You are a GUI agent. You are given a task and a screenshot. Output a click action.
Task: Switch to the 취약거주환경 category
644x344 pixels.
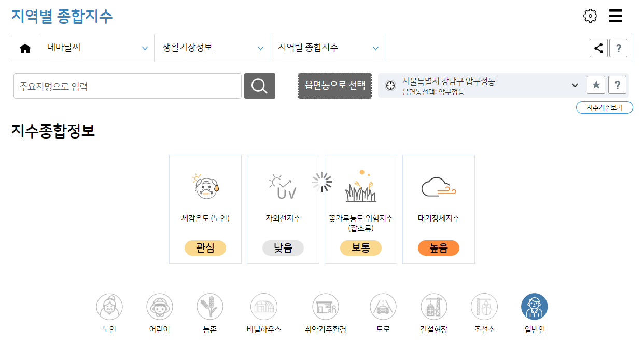tap(326, 306)
